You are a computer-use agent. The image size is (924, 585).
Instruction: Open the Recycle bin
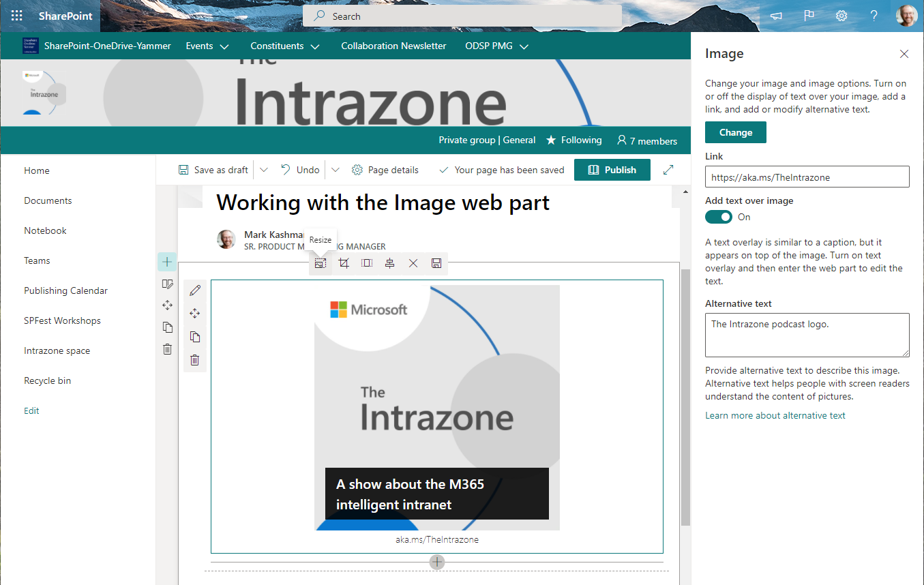tap(47, 380)
